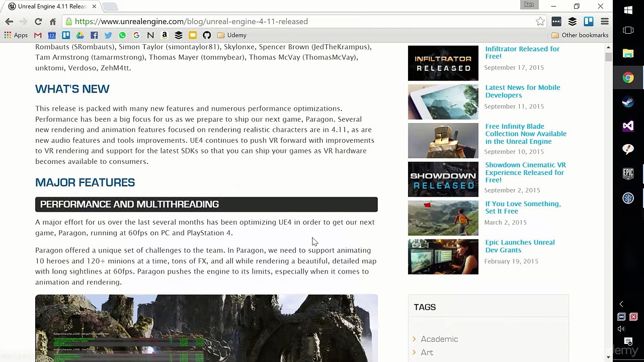
Task: Click the blue infinity tray icon
Action: pos(621,317)
